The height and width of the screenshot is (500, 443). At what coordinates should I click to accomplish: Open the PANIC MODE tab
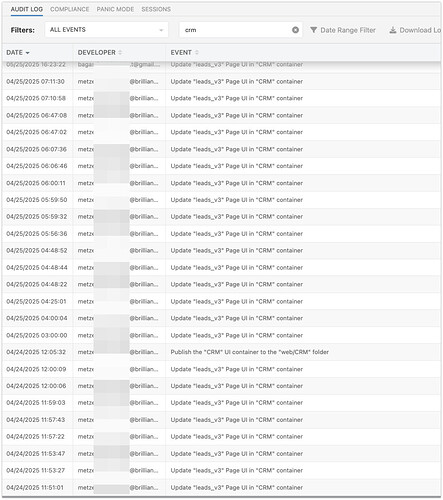[115, 9]
